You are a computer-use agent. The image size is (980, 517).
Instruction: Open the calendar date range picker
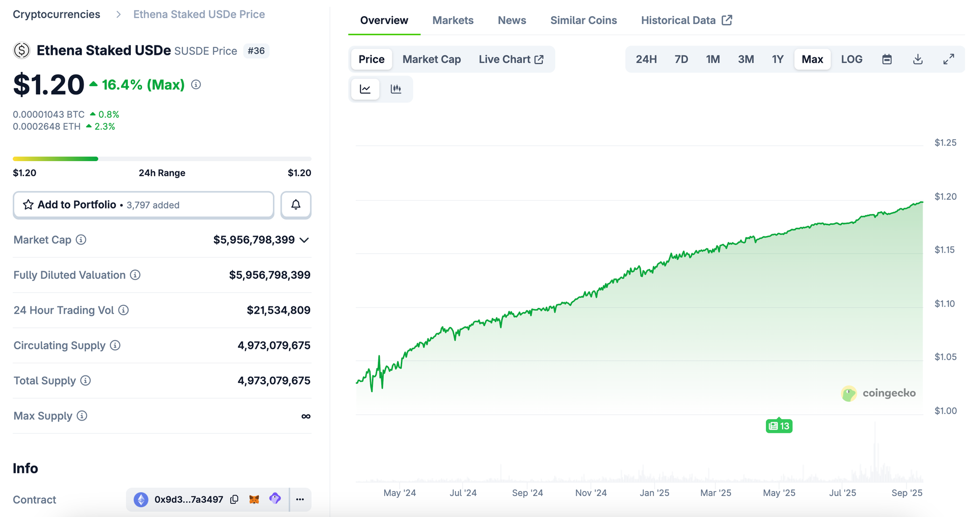tap(886, 59)
